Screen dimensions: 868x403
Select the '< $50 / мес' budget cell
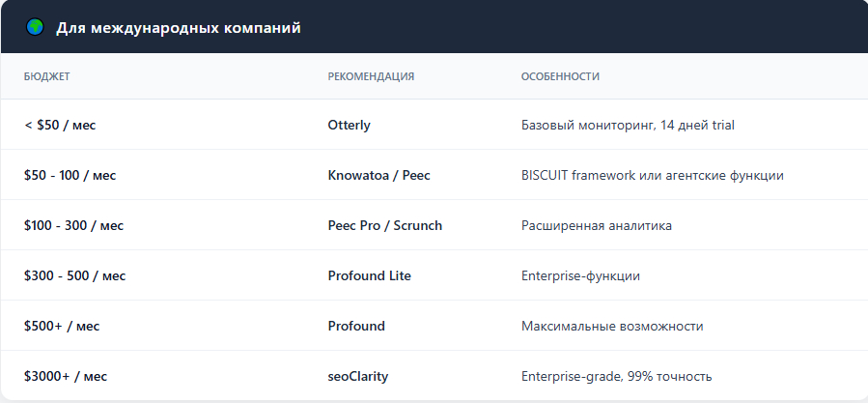pyautogui.click(x=60, y=125)
